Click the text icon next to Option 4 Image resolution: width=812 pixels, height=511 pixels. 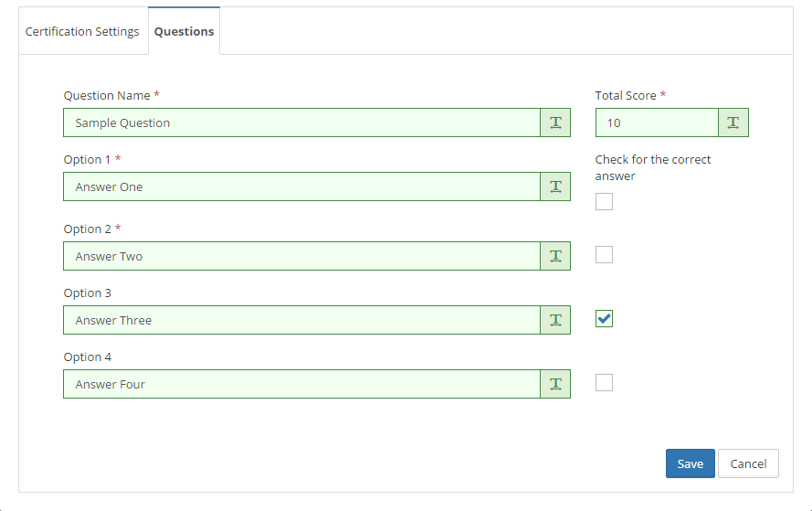(x=555, y=384)
